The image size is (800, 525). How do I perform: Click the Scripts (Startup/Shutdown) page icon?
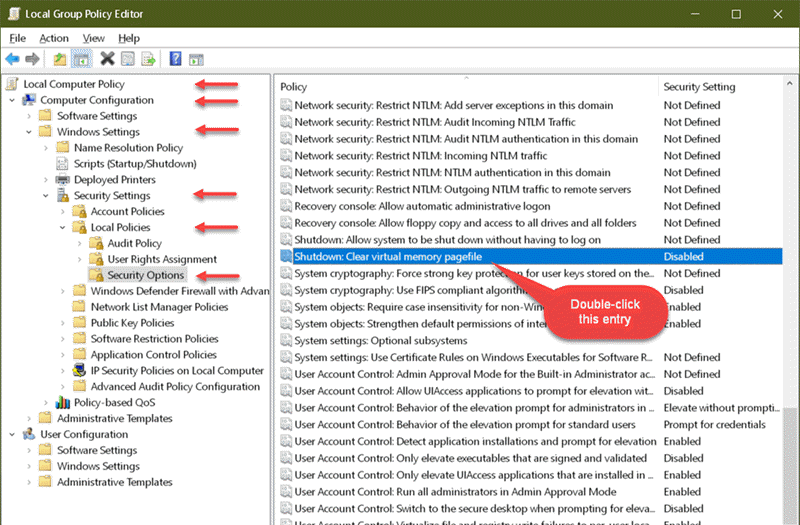pos(62,163)
